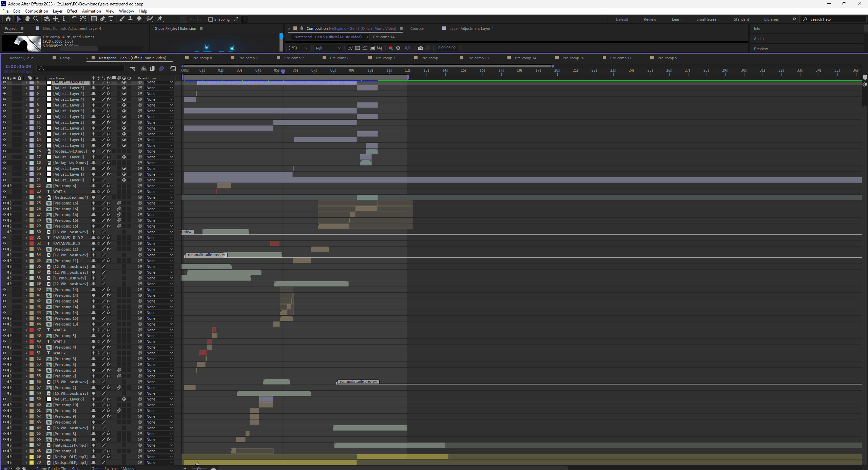Switch to the Libraries workspace
868x470 pixels.
[771, 19]
